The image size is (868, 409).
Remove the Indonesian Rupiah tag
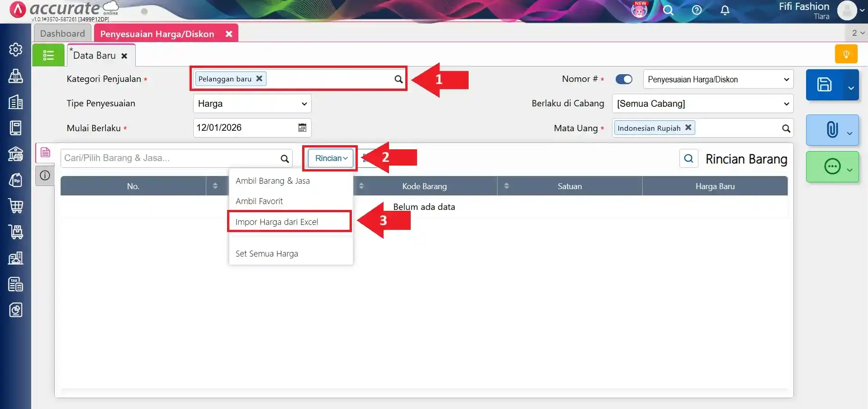pyautogui.click(x=688, y=128)
